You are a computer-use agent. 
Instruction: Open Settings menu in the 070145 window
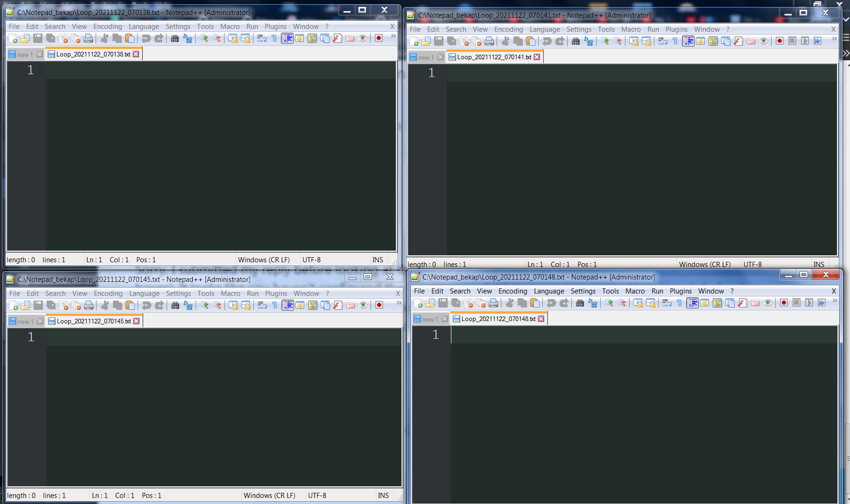tap(178, 294)
